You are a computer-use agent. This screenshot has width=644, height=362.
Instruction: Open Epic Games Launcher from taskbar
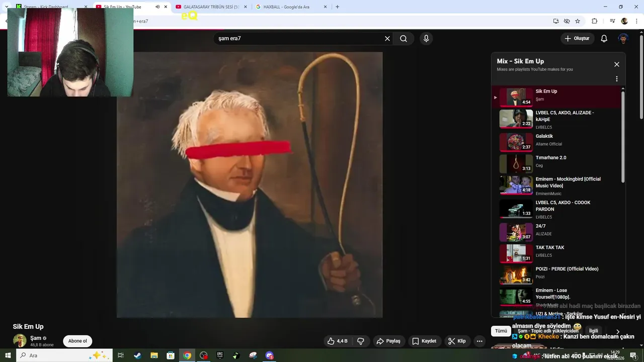click(220, 355)
